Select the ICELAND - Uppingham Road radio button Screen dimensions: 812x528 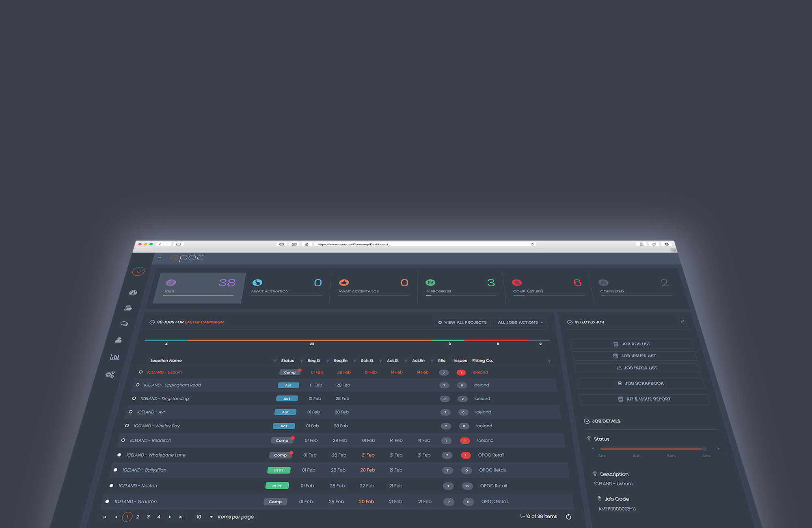pyautogui.click(x=137, y=385)
